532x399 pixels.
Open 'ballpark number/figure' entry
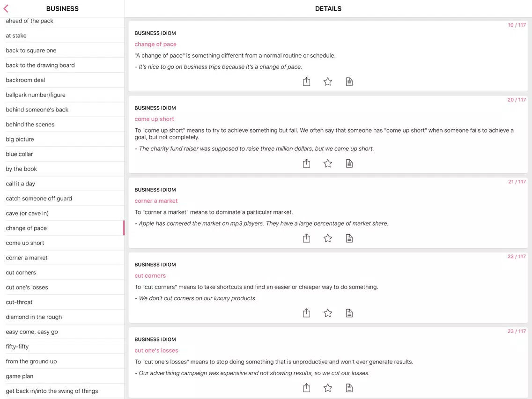pyautogui.click(x=62, y=95)
